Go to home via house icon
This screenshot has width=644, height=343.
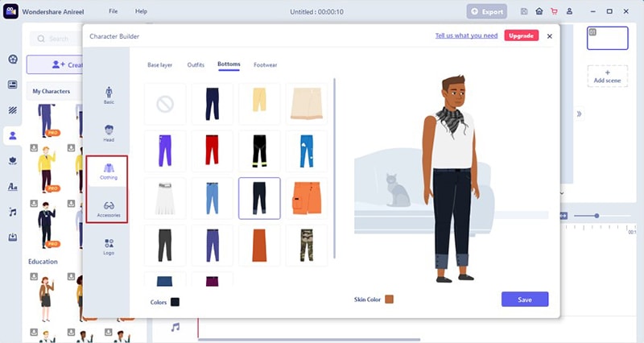point(539,11)
